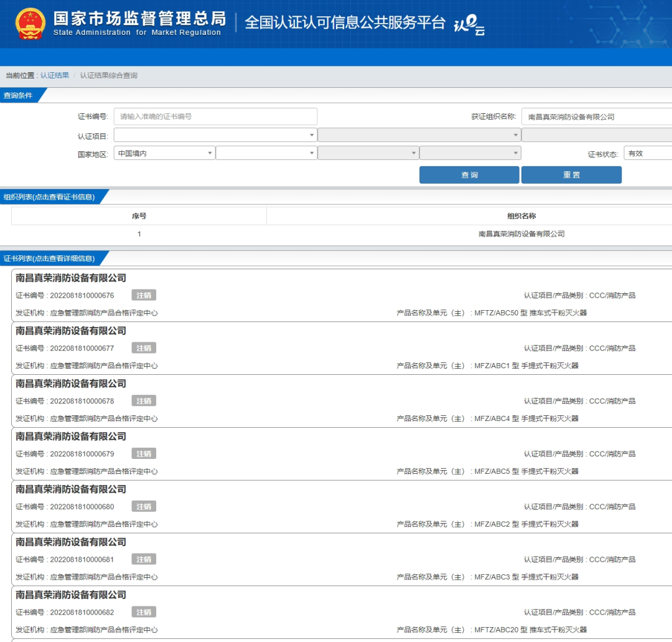The height and width of the screenshot is (642, 672).
Task: Click 注销 badge for certificate 2022081810000679
Action: pos(144,453)
